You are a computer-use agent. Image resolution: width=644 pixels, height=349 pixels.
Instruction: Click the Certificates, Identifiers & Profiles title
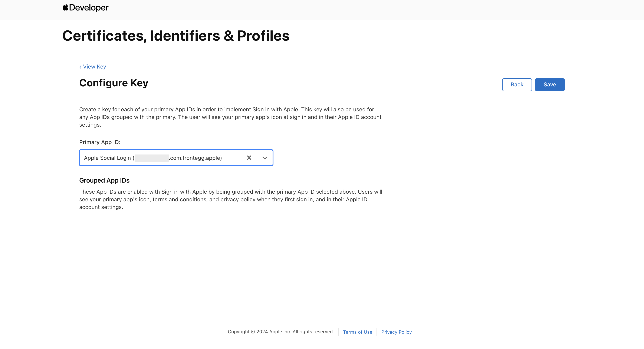(x=176, y=36)
